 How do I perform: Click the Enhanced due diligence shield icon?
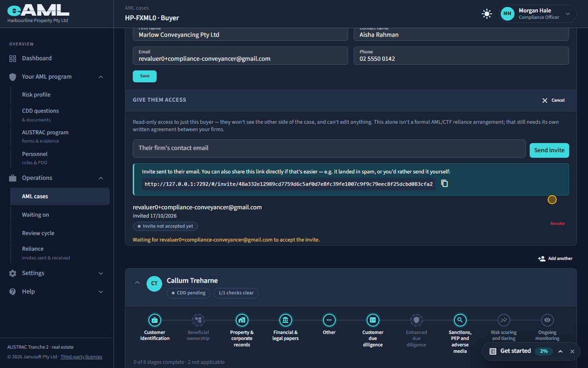(x=416, y=320)
